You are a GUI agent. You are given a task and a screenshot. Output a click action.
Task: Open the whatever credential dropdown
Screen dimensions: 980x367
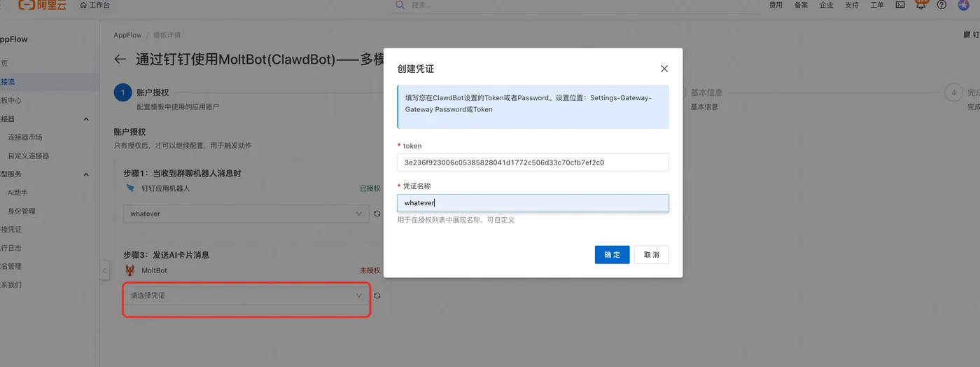point(246,214)
